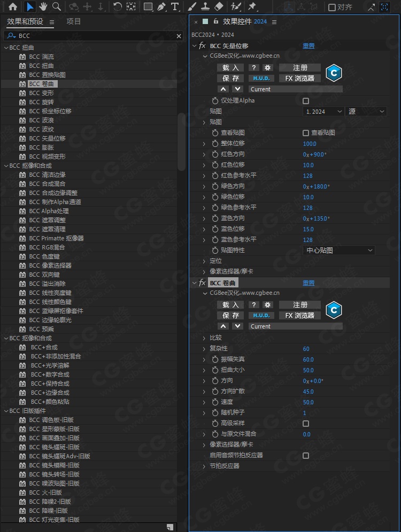
Task: Select BCC 镜头耀斑Adv-旧版 effect
Action: (x=59, y=456)
